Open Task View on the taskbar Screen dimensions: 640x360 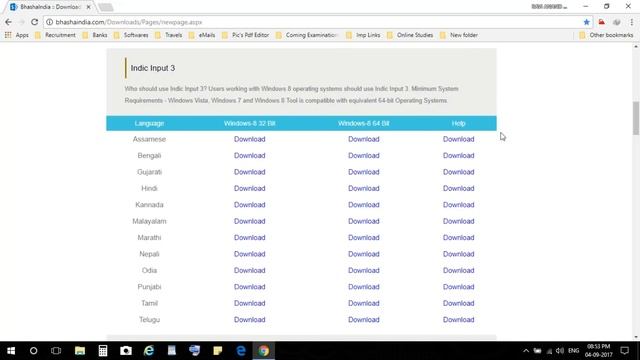[56, 351]
